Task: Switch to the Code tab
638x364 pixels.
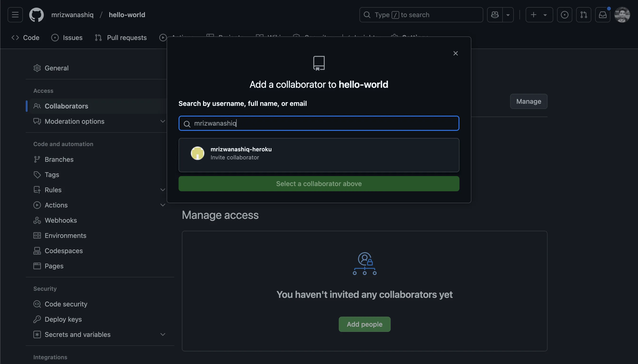Action: point(25,38)
